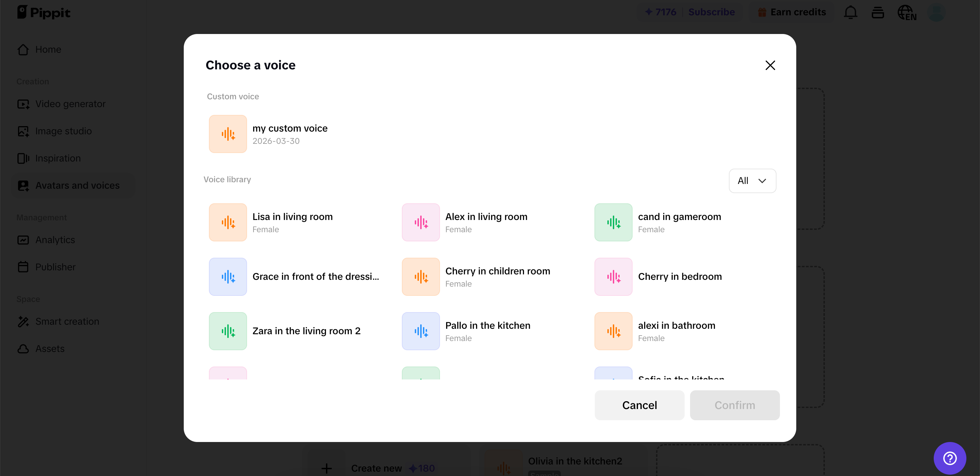980x476 pixels.
Task: Click Lisa in living room voice icon
Action: pos(228,222)
